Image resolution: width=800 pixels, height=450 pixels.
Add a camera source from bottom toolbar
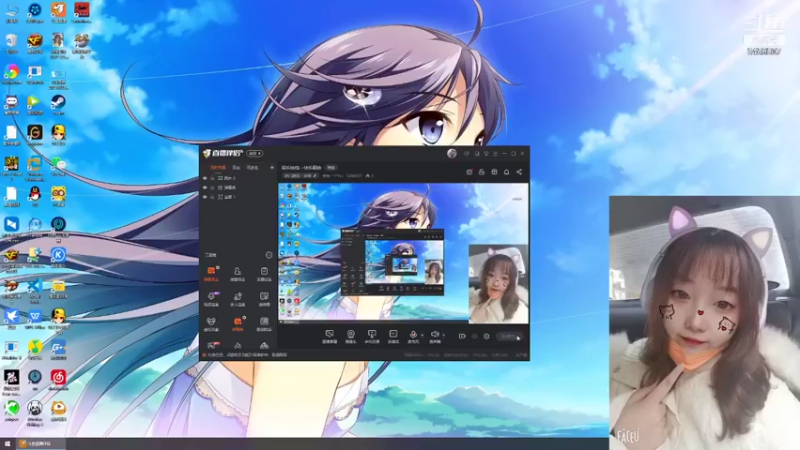(351, 336)
